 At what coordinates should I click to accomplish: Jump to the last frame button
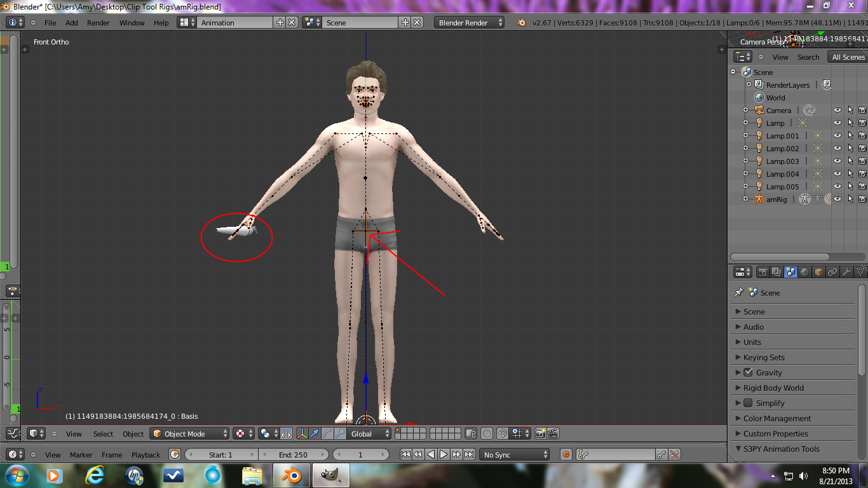pos(469,454)
